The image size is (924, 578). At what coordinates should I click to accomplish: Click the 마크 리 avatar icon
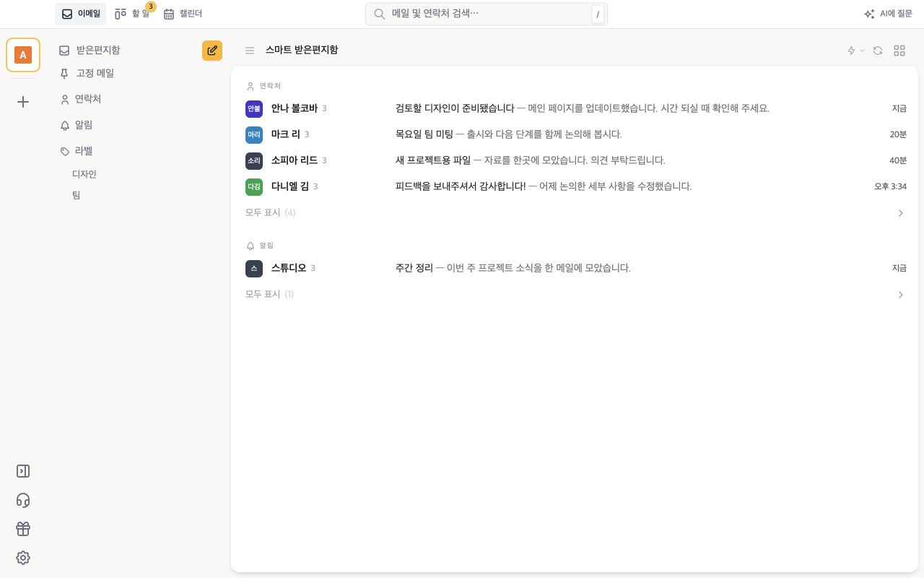[254, 134]
